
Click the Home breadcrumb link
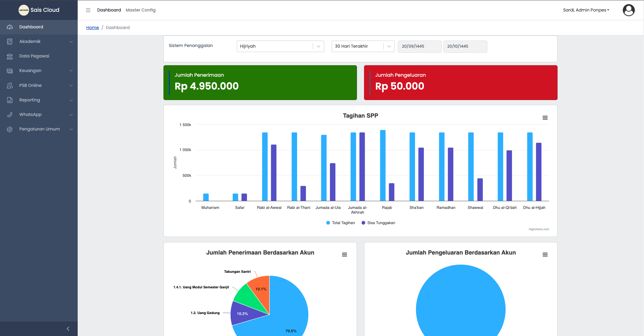(93, 28)
